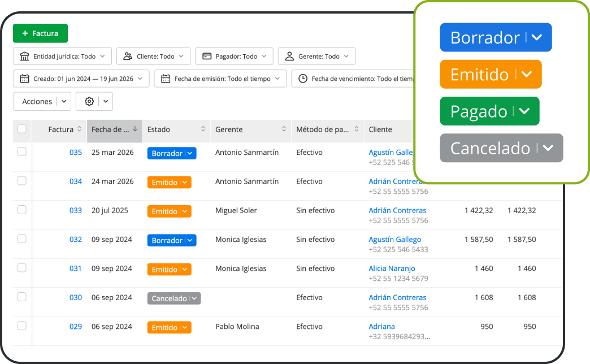Create a new invoice with + Factura
Image resolution: width=590 pixels, height=364 pixels.
point(40,33)
